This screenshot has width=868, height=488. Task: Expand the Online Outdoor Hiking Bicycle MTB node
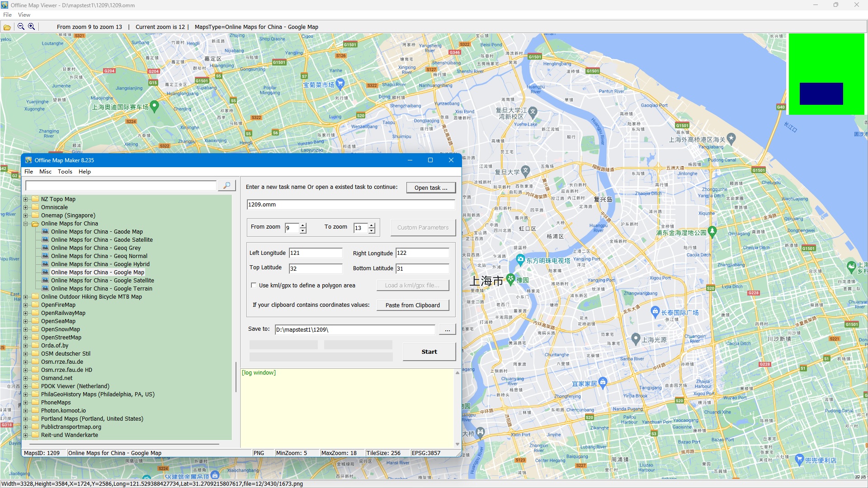coord(26,297)
